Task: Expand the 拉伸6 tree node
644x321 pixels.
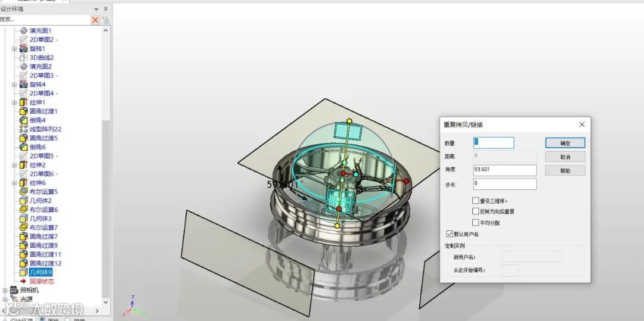Action: click(14, 183)
